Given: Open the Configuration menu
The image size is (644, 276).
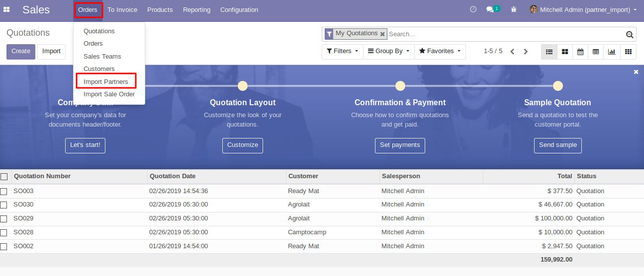Looking at the screenshot, I should [x=239, y=9].
